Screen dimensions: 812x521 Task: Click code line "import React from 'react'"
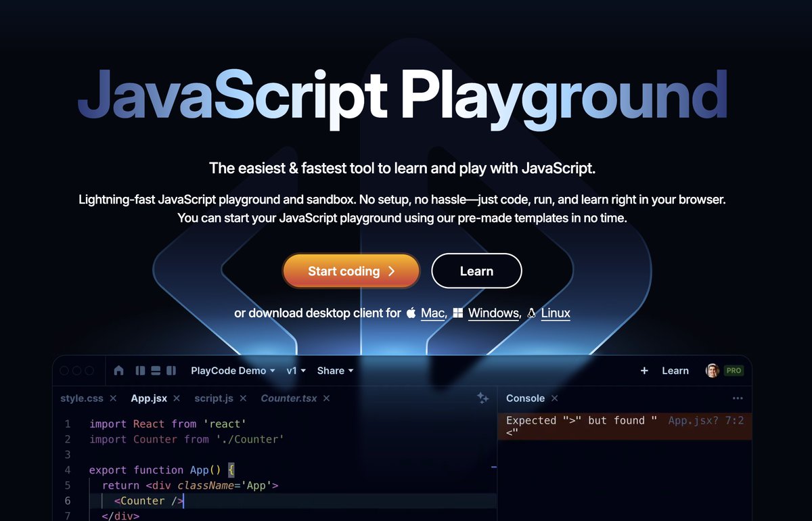(167, 424)
